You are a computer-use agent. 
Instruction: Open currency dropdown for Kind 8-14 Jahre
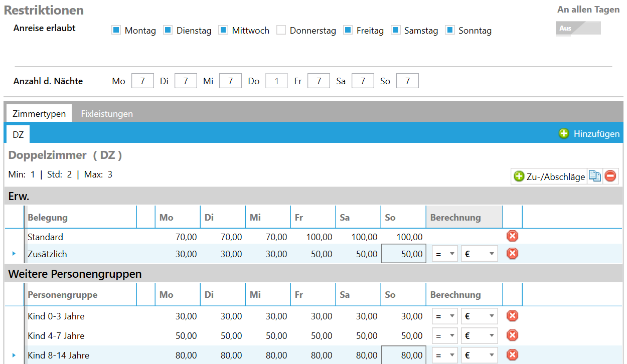[x=480, y=355]
